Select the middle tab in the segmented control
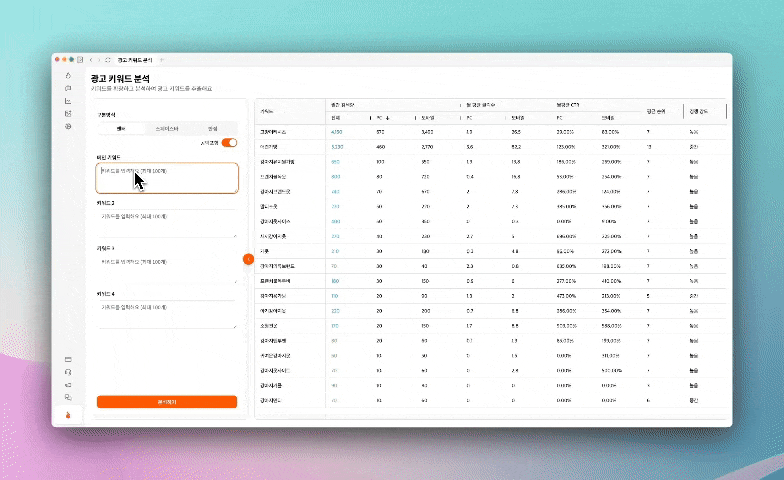Viewport: 784px width, 480px height. [x=166, y=129]
